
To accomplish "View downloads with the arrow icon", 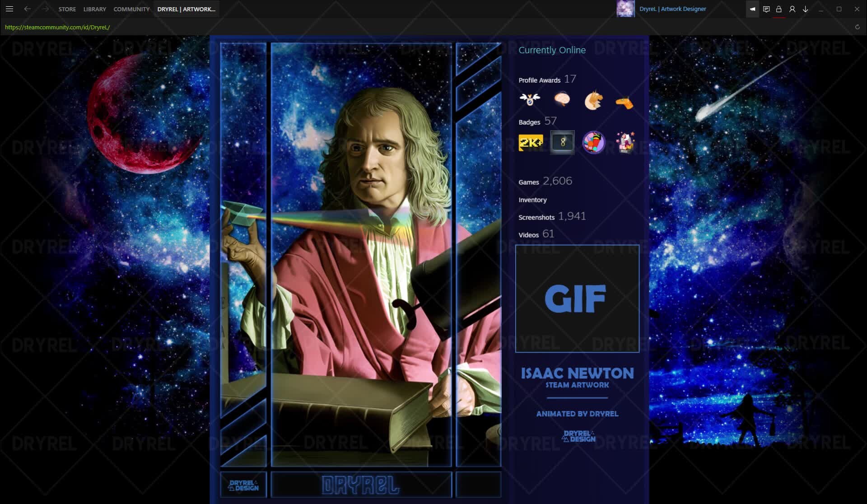I will [805, 9].
